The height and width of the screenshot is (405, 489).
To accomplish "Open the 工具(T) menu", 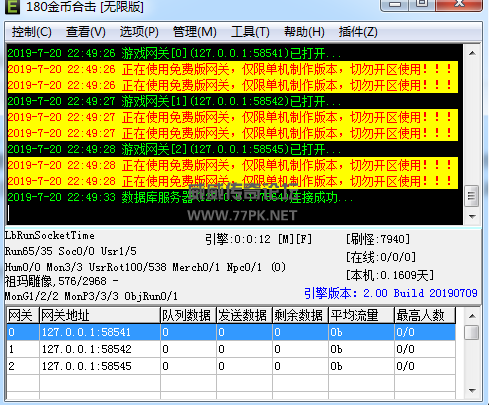I will (x=250, y=32).
